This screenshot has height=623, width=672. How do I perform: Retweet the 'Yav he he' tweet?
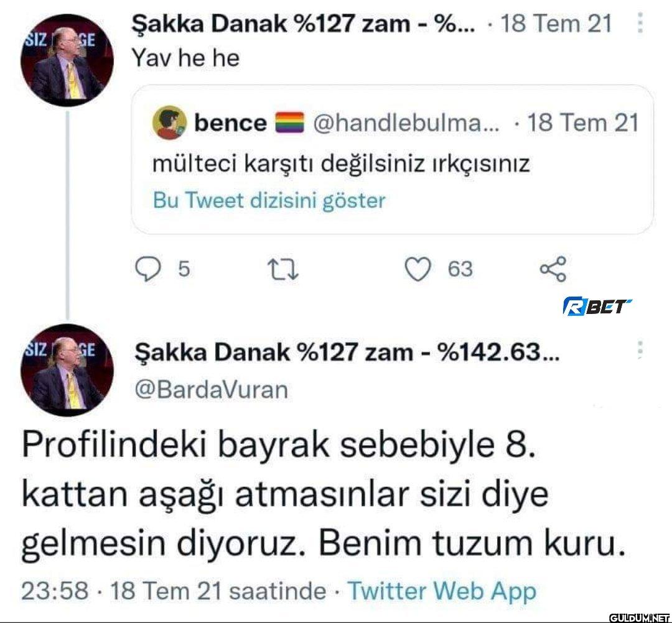click(283, 269)
